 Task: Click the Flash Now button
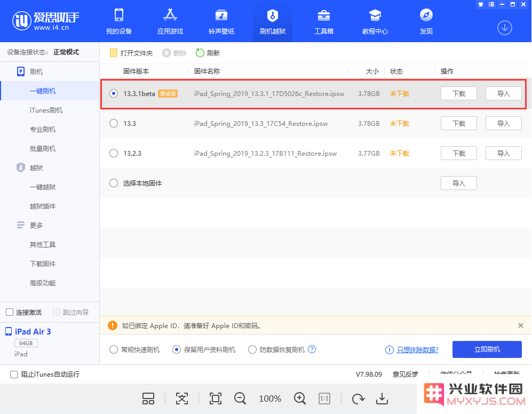[x=487, y=349]
